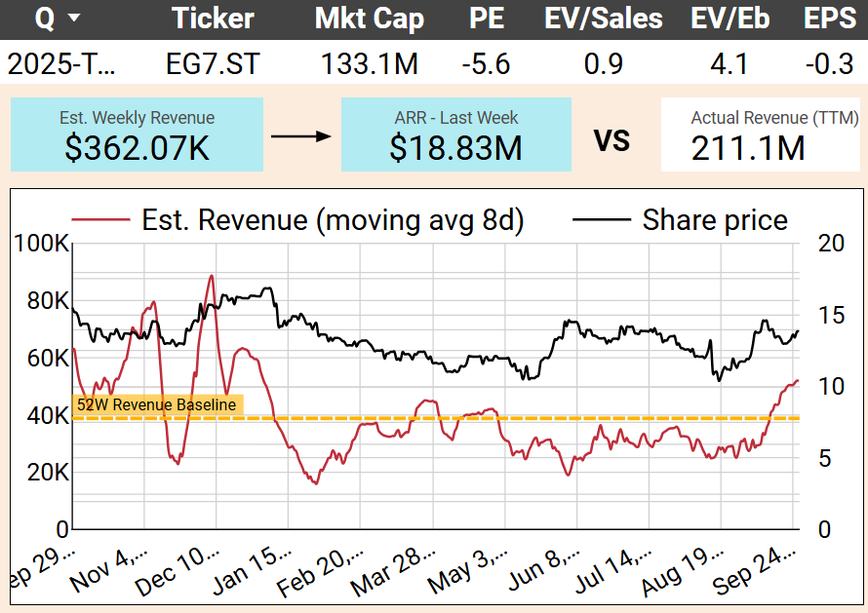Select the 2025-T... quarter cell
Image resolution: width=868 pixels, height=613 pixels.
[x=61, y=63]
